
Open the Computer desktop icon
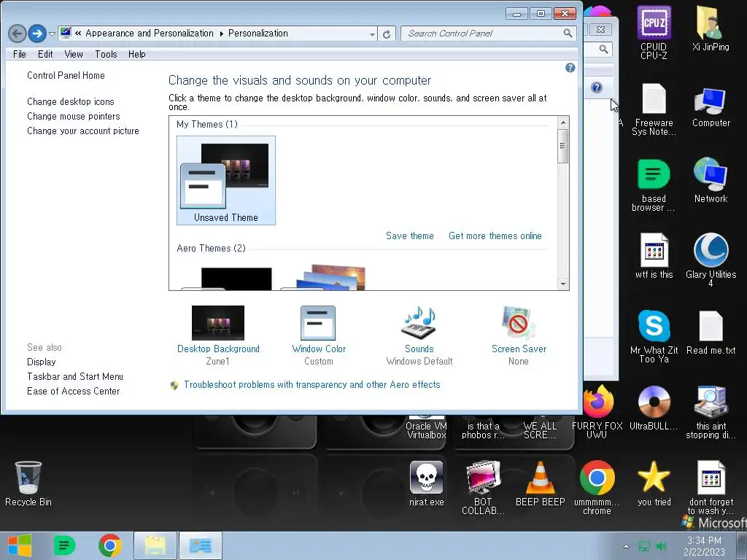[x=711, y=107]
